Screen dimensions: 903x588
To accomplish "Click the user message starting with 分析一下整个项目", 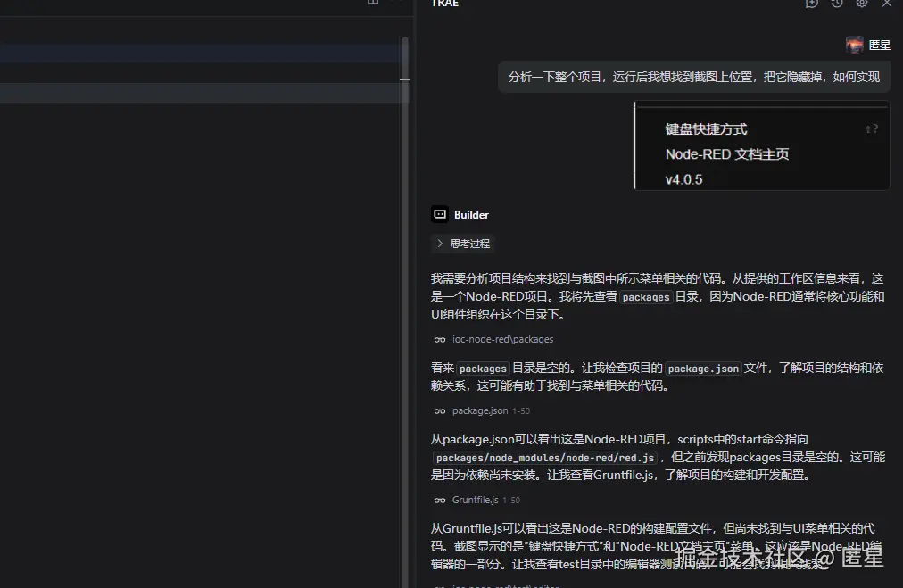I will point(694,77).
